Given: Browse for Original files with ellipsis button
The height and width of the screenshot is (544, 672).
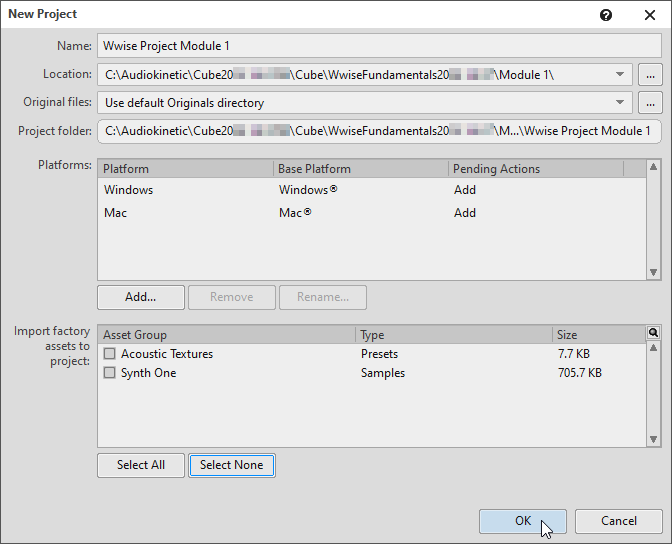Looking at the screenshot, I should pyautogui.click(x=650, y=103).
